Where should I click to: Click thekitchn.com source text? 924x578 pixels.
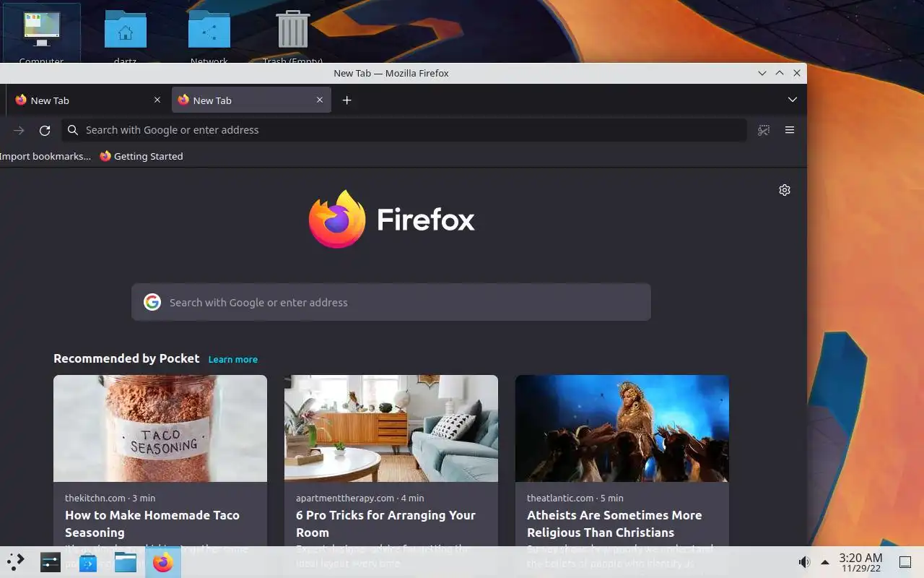point(95,498)
